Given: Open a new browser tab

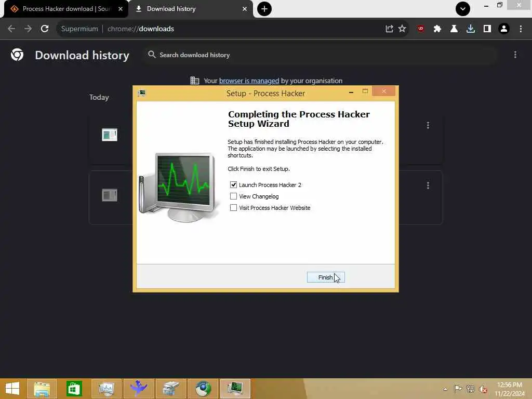Looking at the screenshot, I should 264,9.
